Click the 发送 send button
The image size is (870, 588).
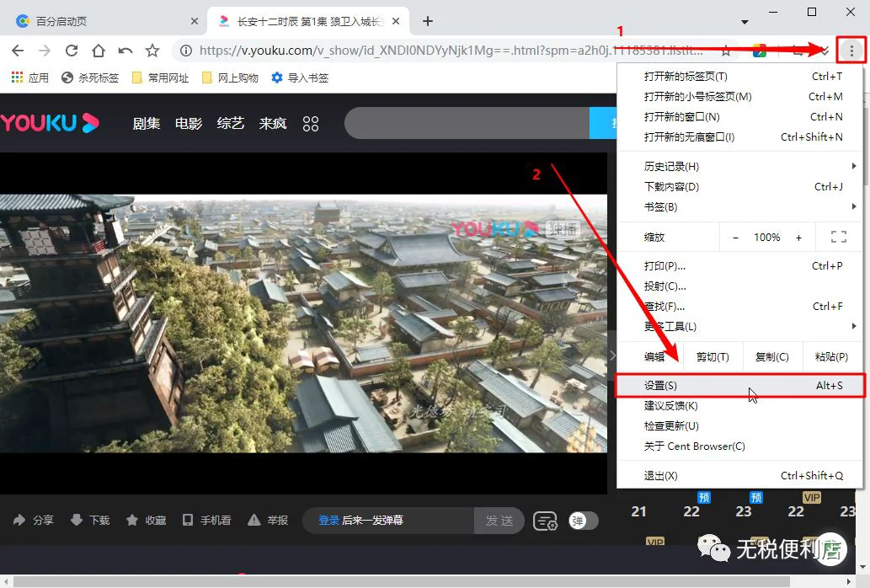(x=499, y=521)
